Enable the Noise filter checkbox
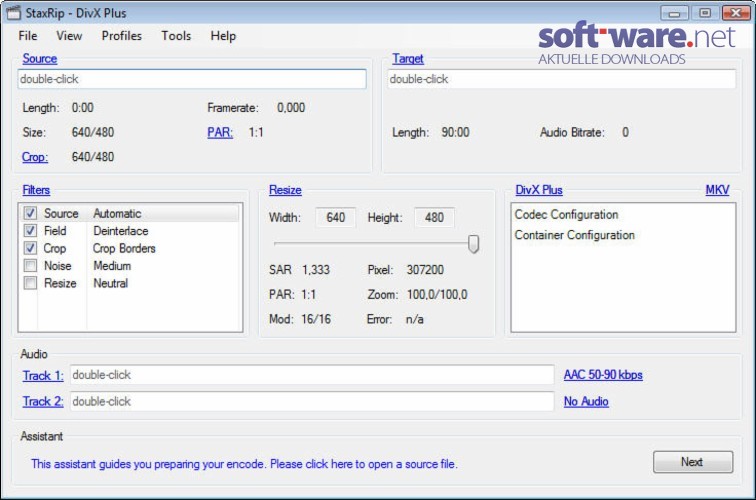 coord(30,266)
